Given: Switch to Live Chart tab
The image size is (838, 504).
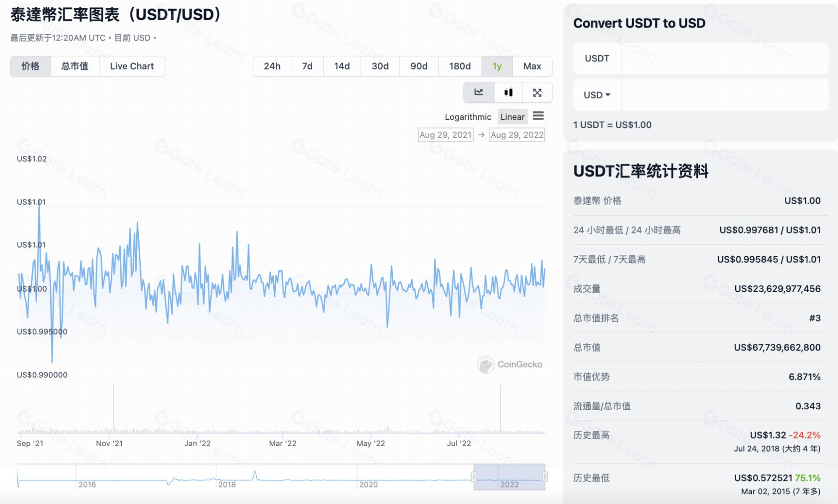Looking at the screenshot, I should (x=132, y=66).
